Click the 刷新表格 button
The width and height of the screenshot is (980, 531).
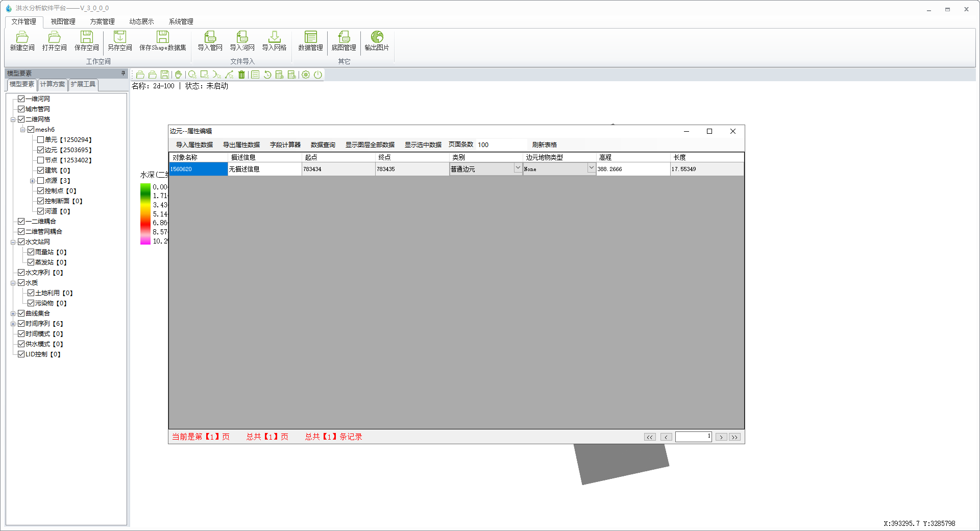545,145
